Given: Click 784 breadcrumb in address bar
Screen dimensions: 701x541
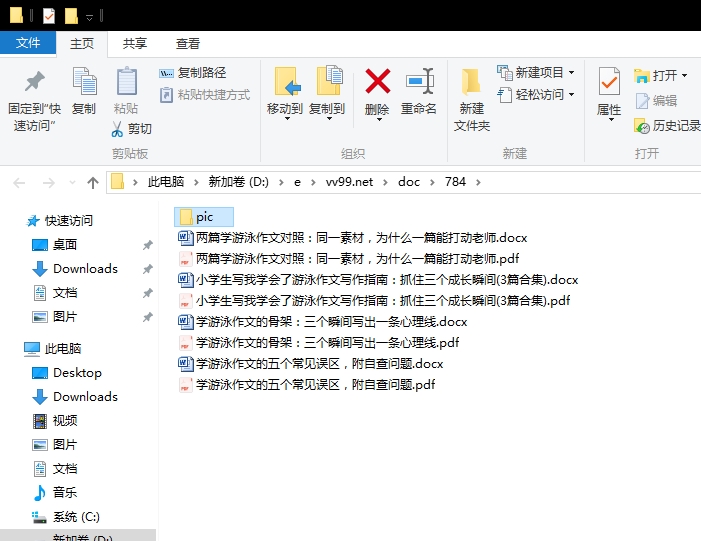Looking at the screenshot, I should pos(455,182).
